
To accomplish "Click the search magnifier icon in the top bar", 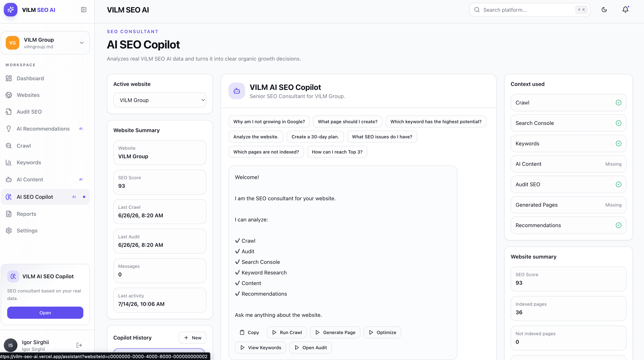I will (477, 10).
